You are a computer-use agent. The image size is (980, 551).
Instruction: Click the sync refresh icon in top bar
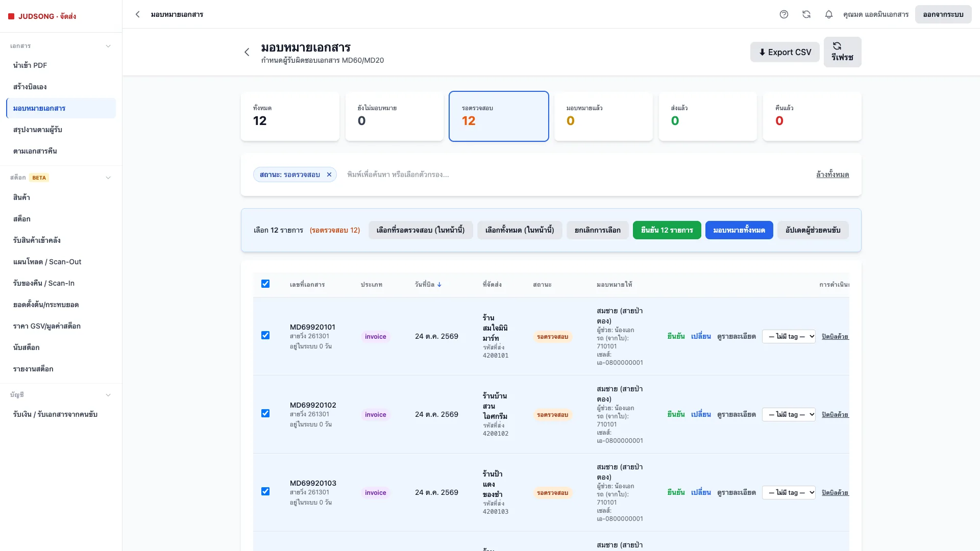pos(806,14)
